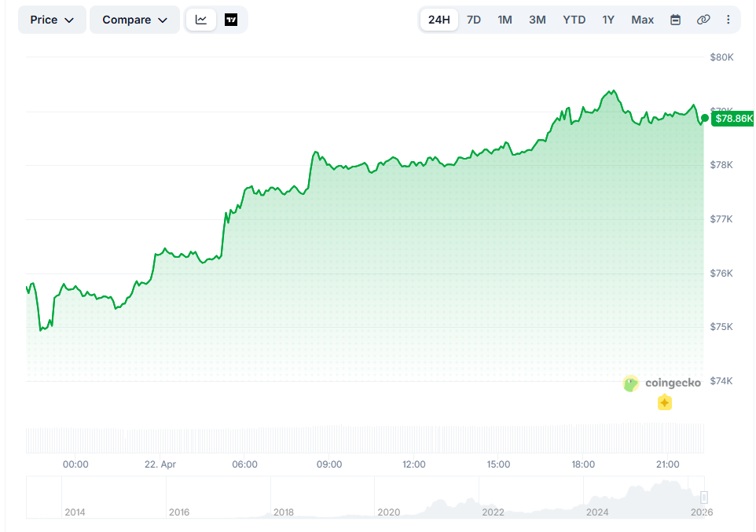756x532 pixels.
Task: Click the 24H time range button
Action: tap(438, 19)
